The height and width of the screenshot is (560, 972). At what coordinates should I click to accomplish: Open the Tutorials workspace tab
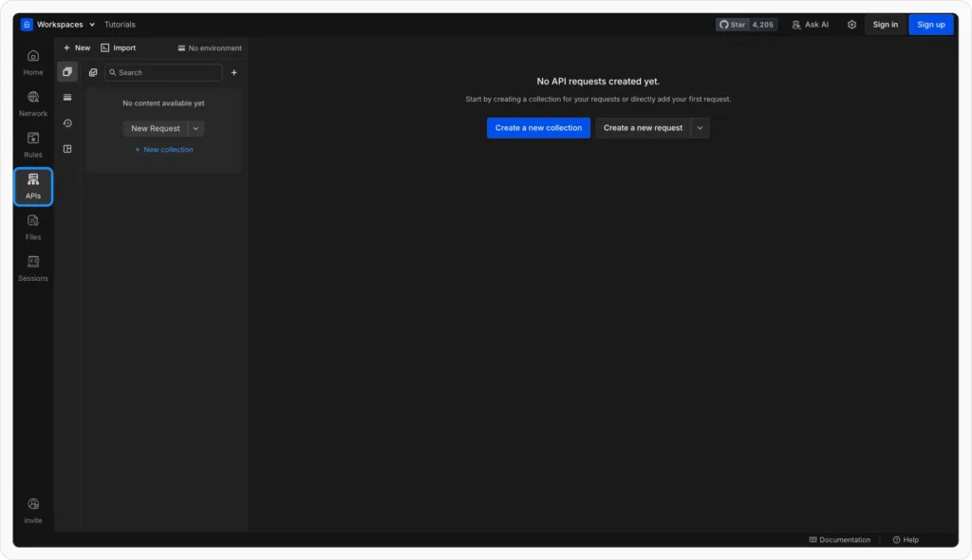[120, 24]
